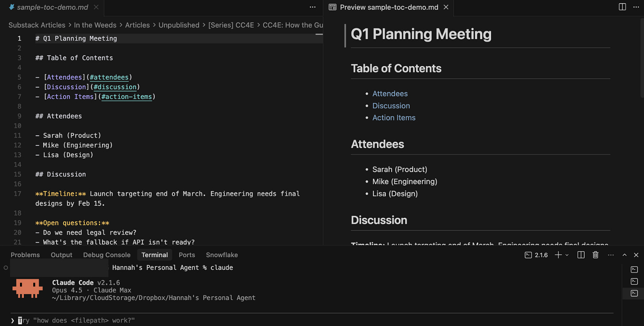Click the Discussion link in the preview
This screenshot has width=644, height=326.
click(x=391, y=106)
